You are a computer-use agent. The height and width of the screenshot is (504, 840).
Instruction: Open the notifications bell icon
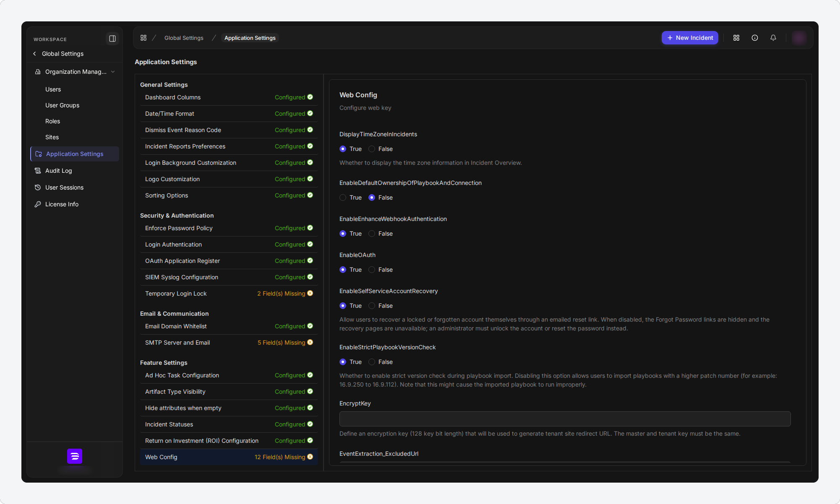[x=773, y=38]
